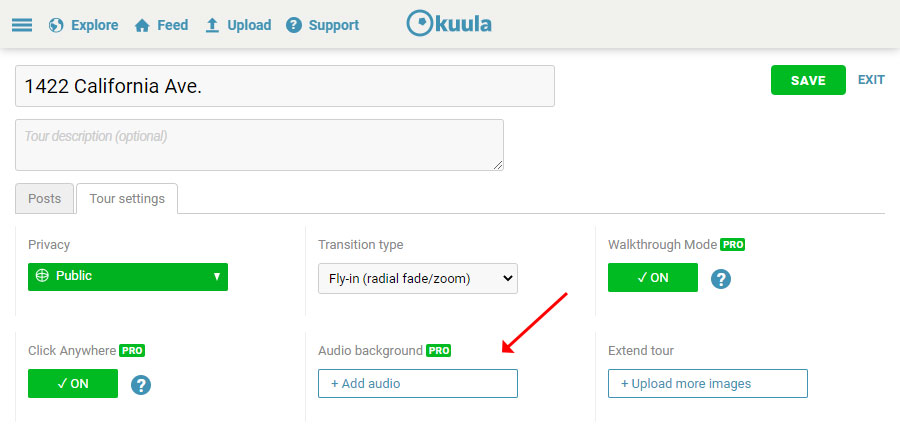Click Upload more images button
The width and height of the screenshot is (900, 436).
[x=708, y=383]
